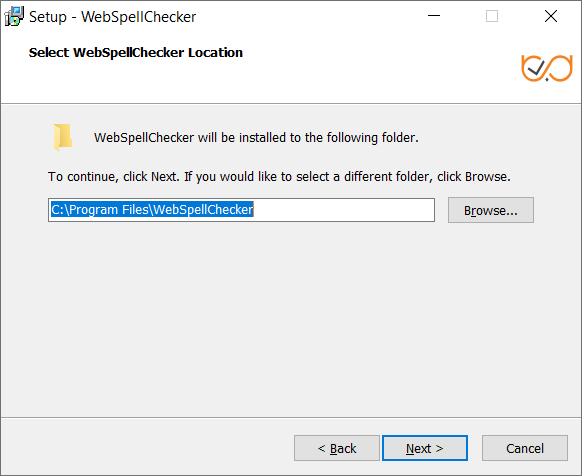
Task: Click the 'Select WebSpellChecker Location' heading
Action: pyautogui.click(x=136, y=53)
